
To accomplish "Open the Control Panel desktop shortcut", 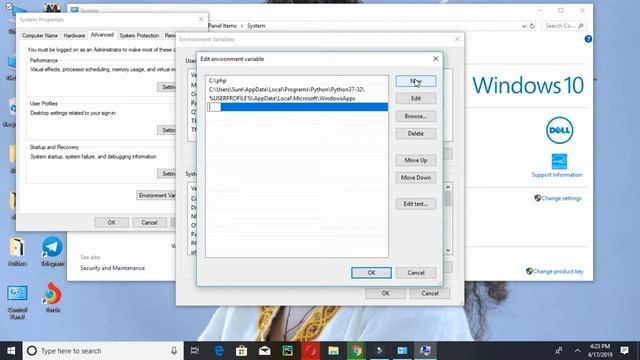I will [x=17, y=301].
